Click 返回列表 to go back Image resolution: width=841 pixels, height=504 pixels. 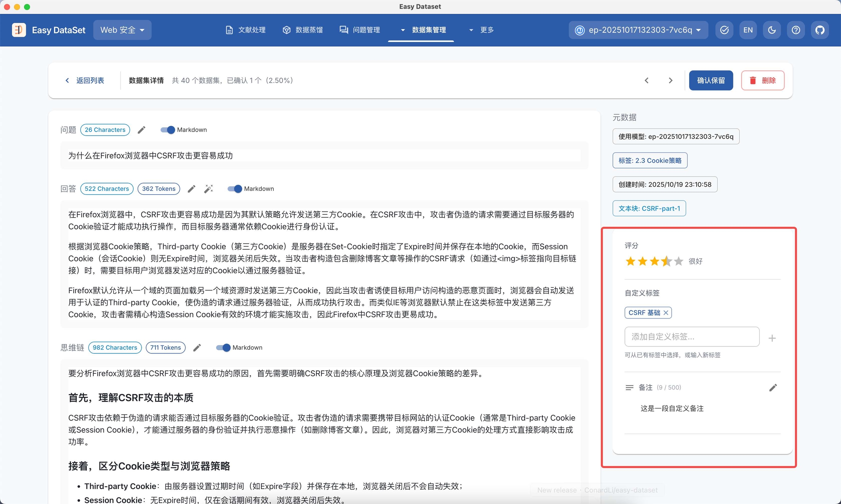coord(85,80)
